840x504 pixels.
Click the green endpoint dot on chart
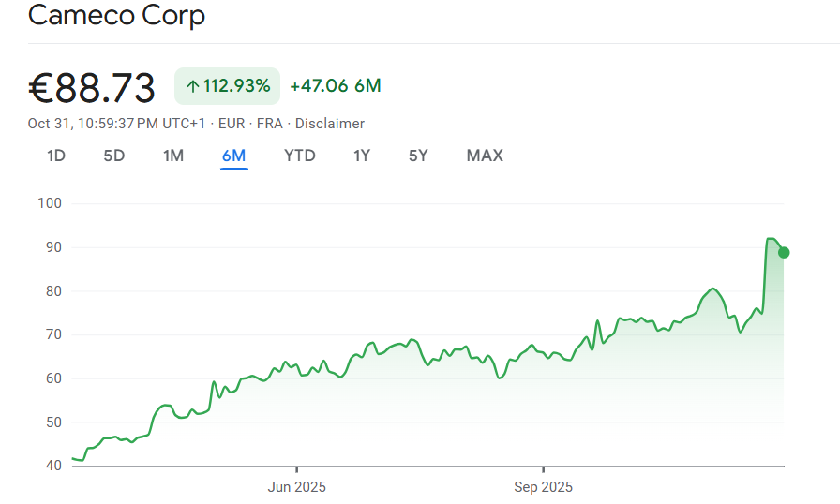tap(784, 252)
